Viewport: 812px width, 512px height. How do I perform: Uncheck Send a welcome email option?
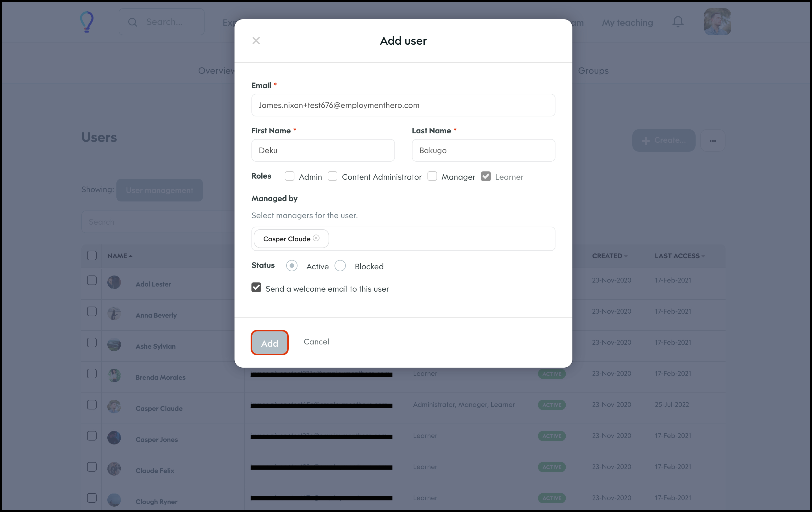tap(256, 288)
